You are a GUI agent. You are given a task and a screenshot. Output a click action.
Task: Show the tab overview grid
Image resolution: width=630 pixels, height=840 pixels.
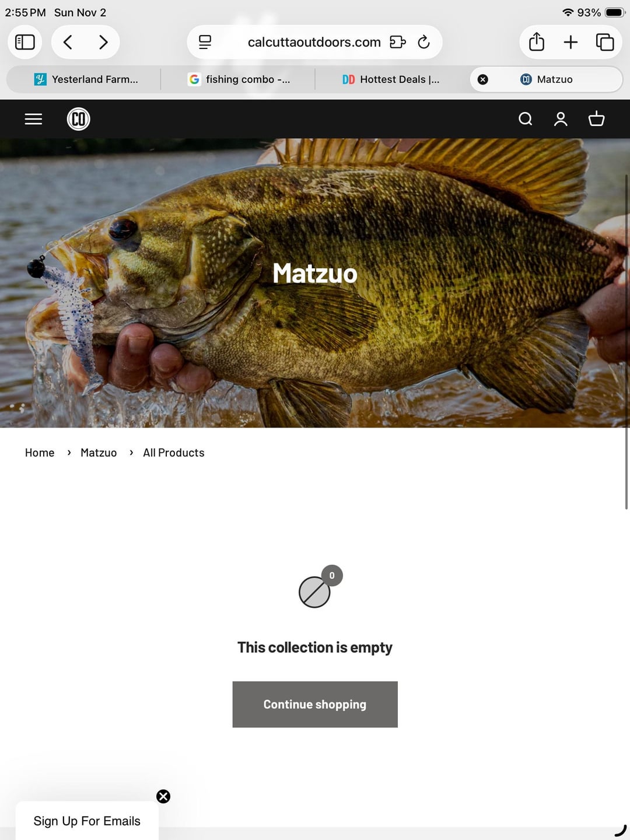(605, 42)
